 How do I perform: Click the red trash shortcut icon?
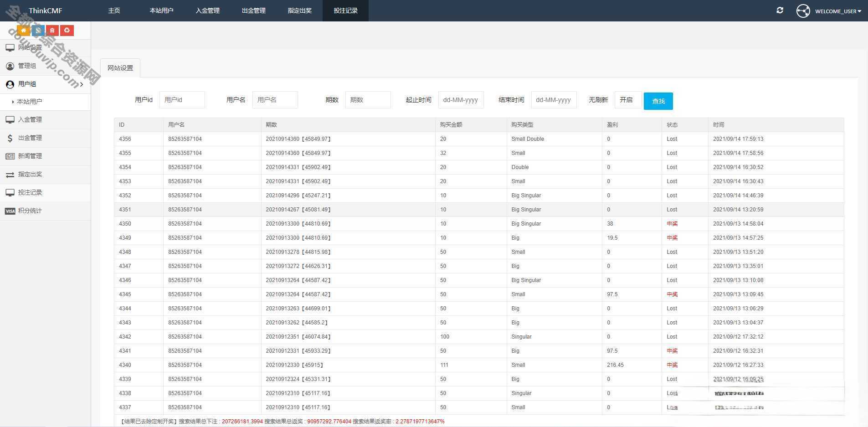click(52, 31)
